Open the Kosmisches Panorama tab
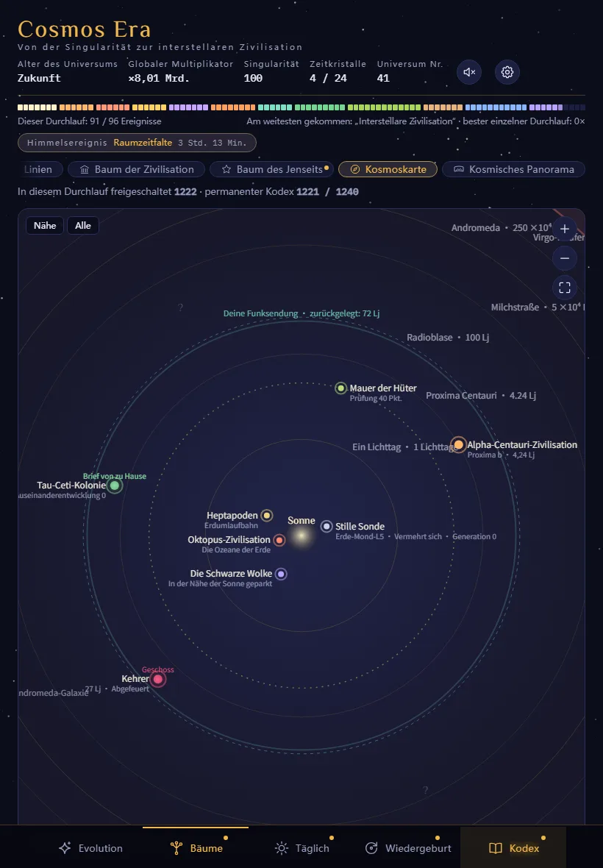This screenshot has width=603, height=868. pyautogui.click(x=513, y=169)
